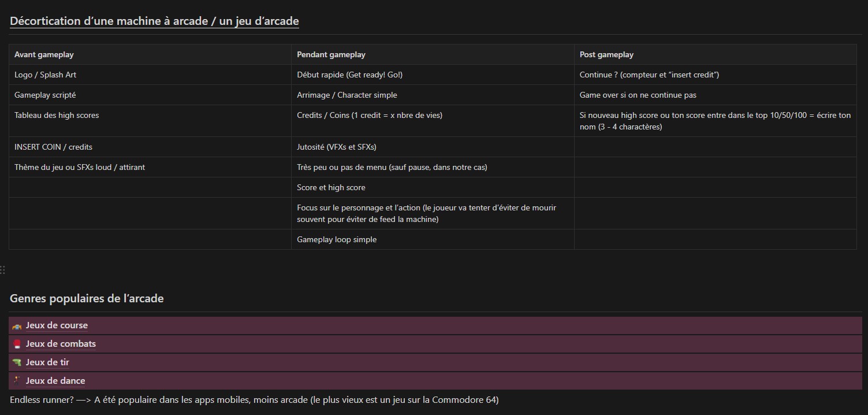Go to the Jeux de tir page
Image resolution: width=868 pixels, height=415 pixels.
pyautogui.click(x=47, y=362)
